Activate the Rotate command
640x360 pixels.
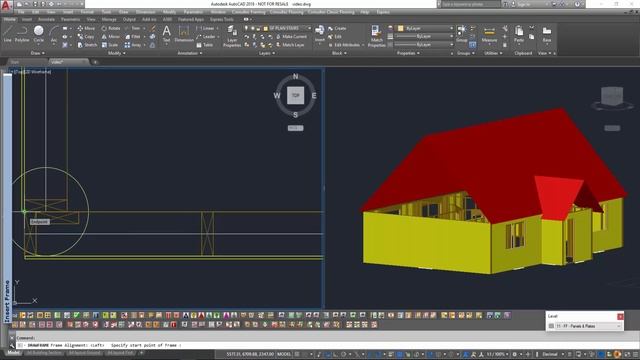coord(111,28)
